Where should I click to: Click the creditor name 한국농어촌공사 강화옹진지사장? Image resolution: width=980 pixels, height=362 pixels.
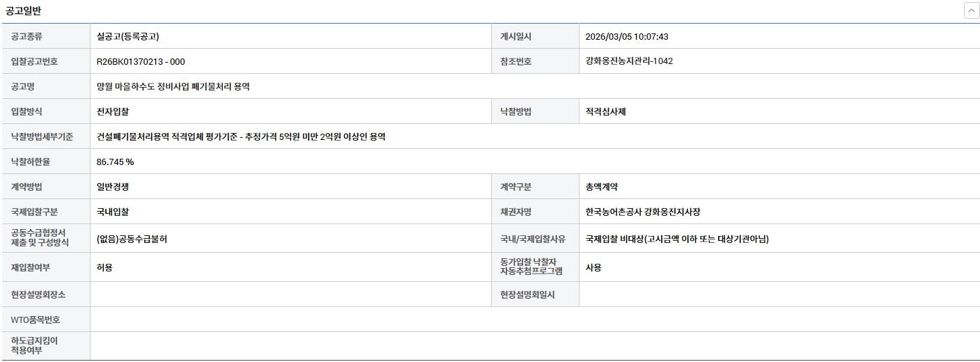[x=648, y=212]
